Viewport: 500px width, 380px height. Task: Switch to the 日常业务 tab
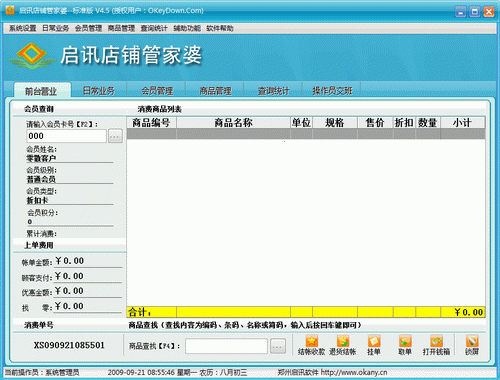click(x=99, y=91)
